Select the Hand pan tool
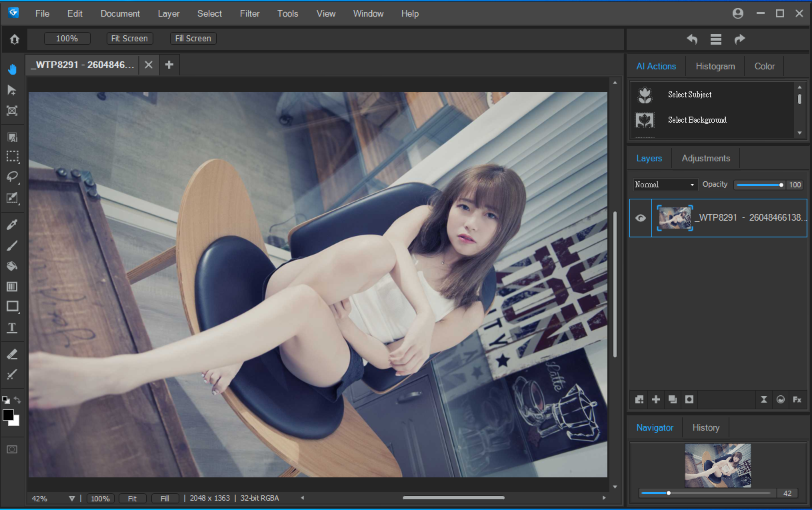812x510 pixels. [x=12, y=69]
